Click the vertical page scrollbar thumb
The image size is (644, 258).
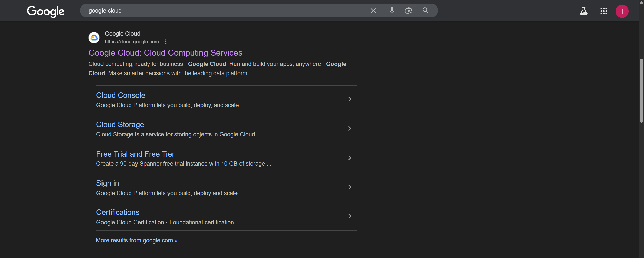pos(641,91)
